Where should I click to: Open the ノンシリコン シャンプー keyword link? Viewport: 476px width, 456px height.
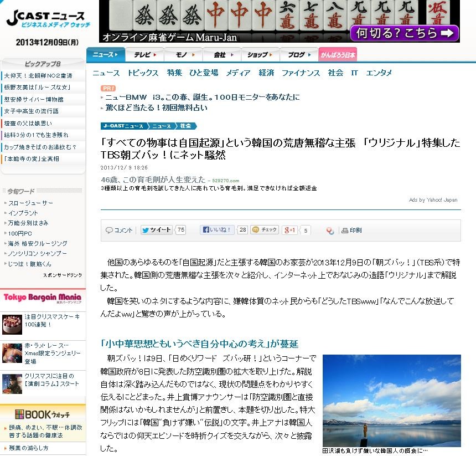point(37,254)
